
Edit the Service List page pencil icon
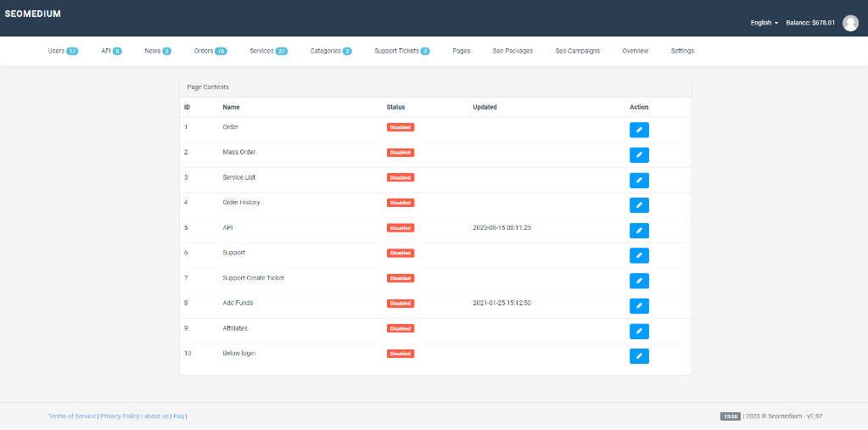tap(639, 181)
